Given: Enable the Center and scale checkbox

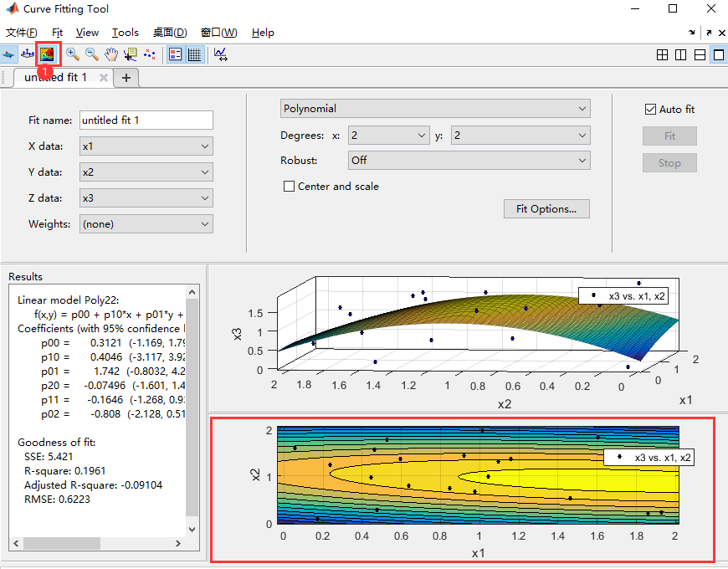Looking at the screenshot, I should point(289,186).
